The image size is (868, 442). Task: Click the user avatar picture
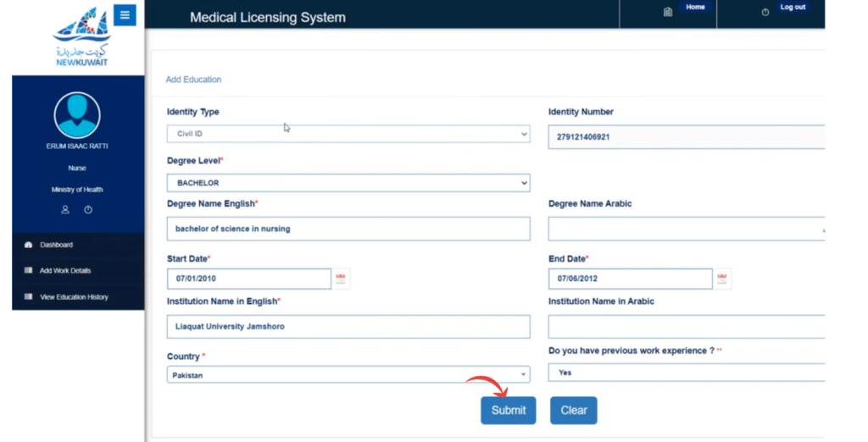[77, 115]
